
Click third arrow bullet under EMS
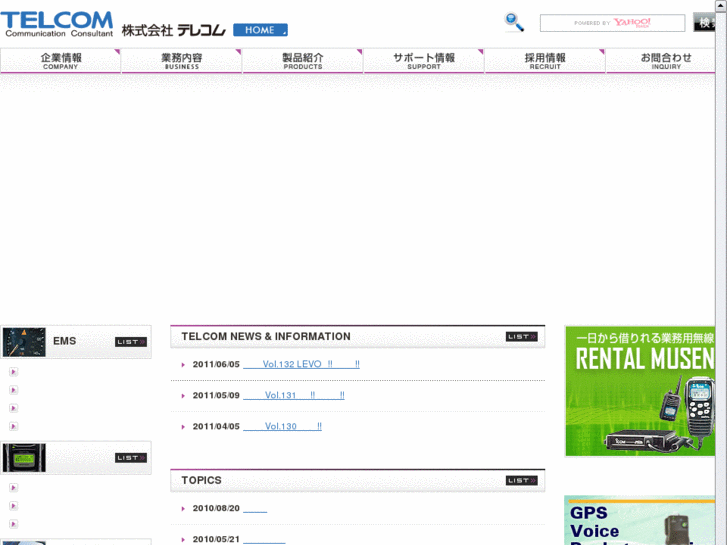pos(13,408)
